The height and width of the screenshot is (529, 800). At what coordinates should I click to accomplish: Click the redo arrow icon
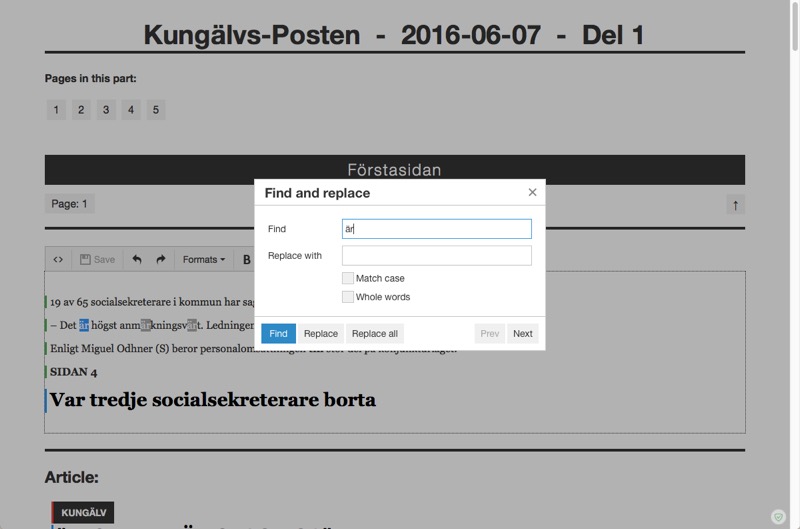[x=160, y=260]
